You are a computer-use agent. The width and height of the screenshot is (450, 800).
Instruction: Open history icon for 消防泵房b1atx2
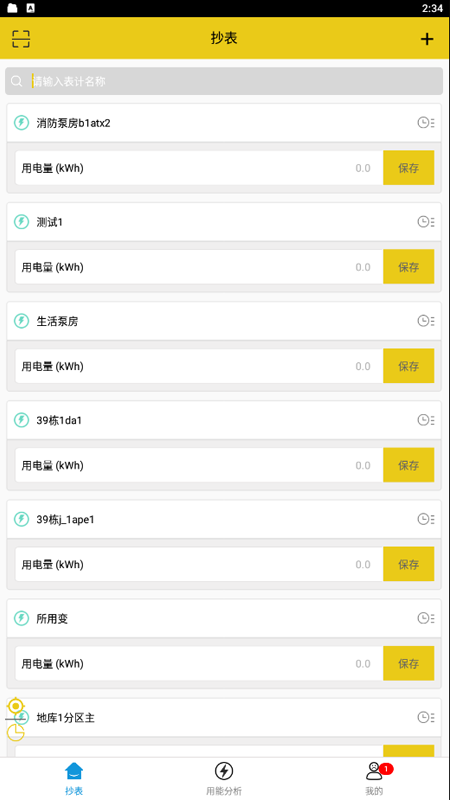(x=426, y=122)
